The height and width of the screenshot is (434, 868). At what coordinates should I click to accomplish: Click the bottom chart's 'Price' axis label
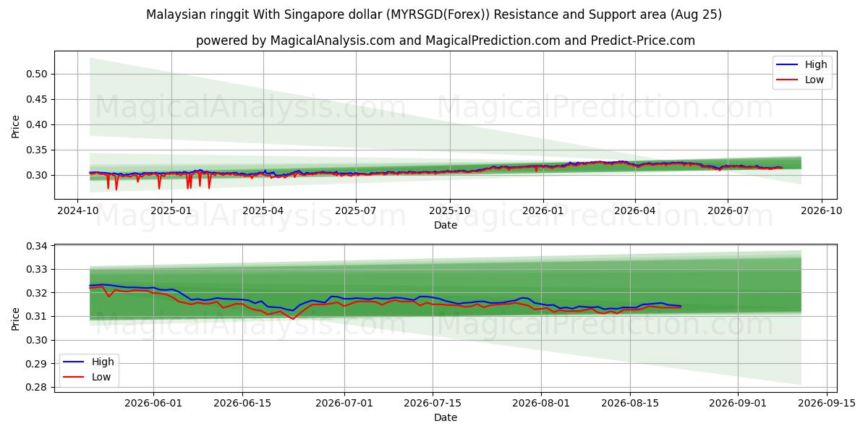tap(16, 318)
